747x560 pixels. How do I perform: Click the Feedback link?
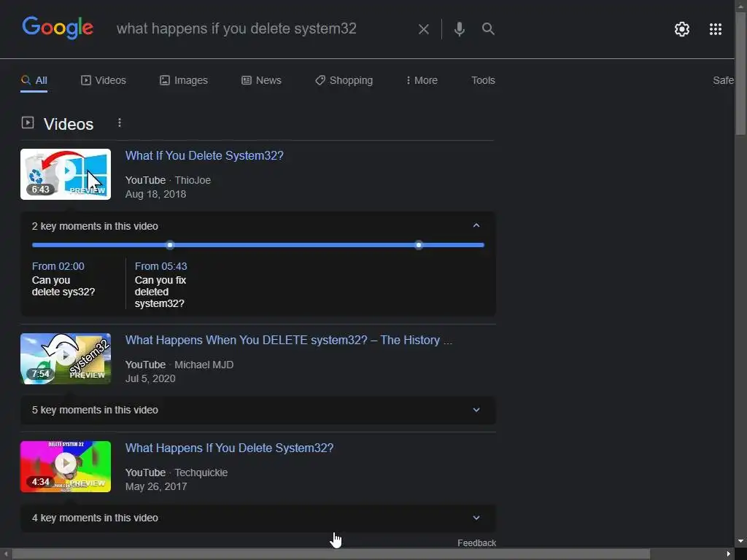click(x=476, y=542)
